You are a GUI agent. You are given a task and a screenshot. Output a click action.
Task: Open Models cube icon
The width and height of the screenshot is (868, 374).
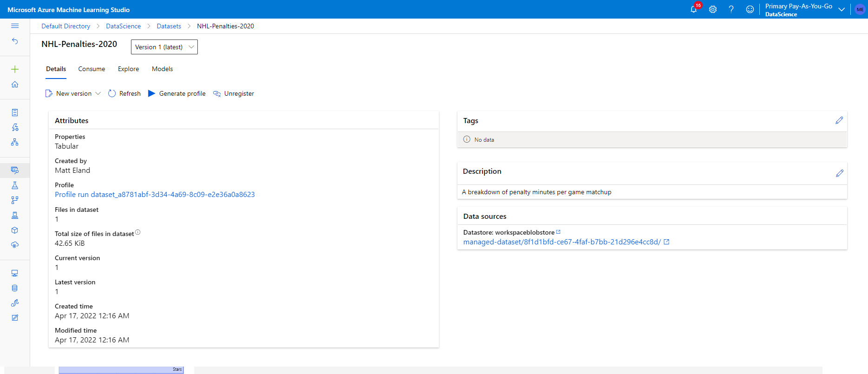pyautogui.click(x=15, y=230)
